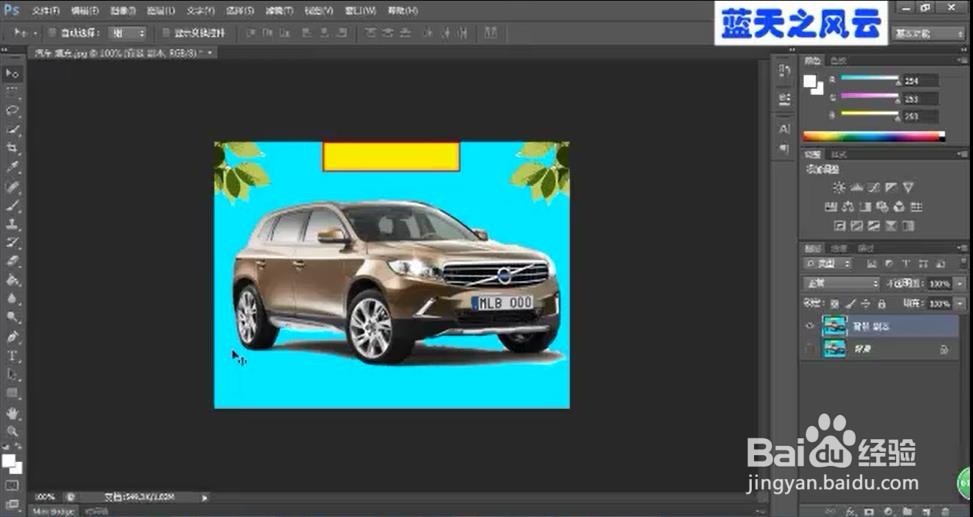Click Auto-Align Layers icon in options bar
Screen dimensions: 973x517
[491, 33]
